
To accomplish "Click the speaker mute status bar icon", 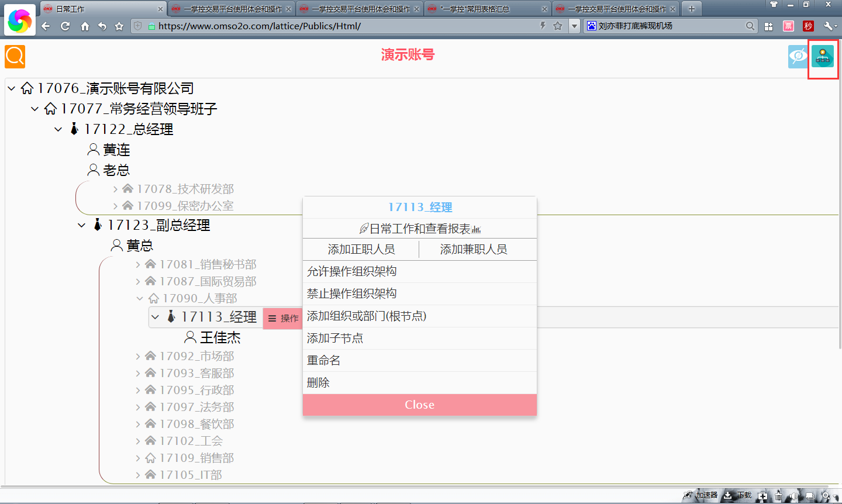I will (793, 496).
